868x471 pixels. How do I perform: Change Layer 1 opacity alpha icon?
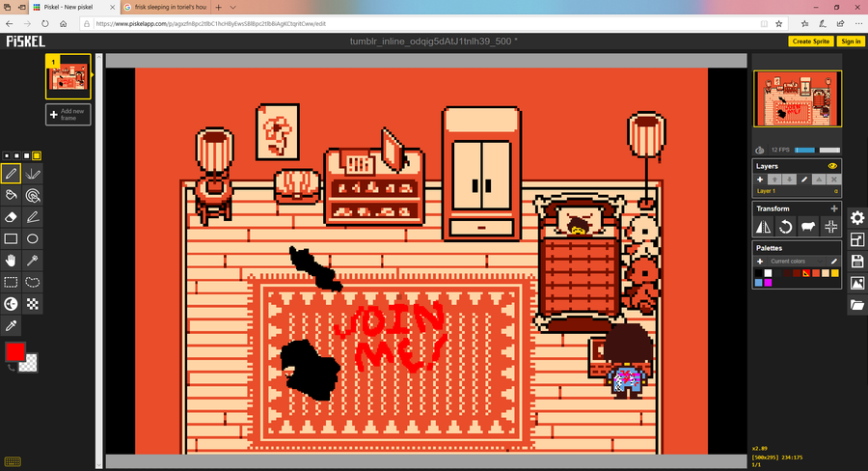836,191
